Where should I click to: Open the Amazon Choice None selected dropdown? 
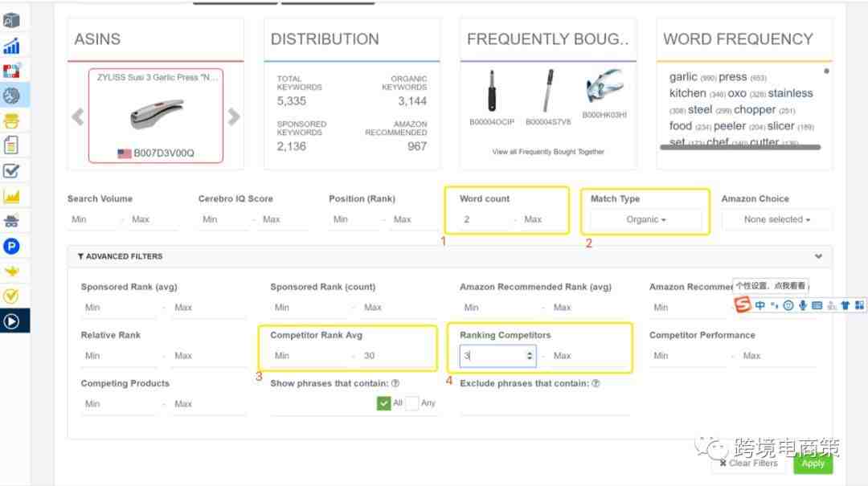point(776,219)
